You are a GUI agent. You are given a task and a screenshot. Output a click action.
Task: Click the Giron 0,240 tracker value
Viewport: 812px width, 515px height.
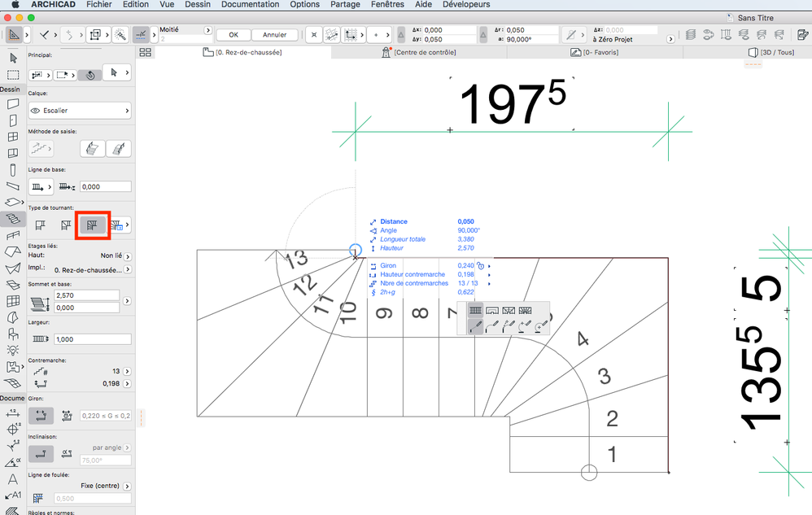click(x=465, y=265)
